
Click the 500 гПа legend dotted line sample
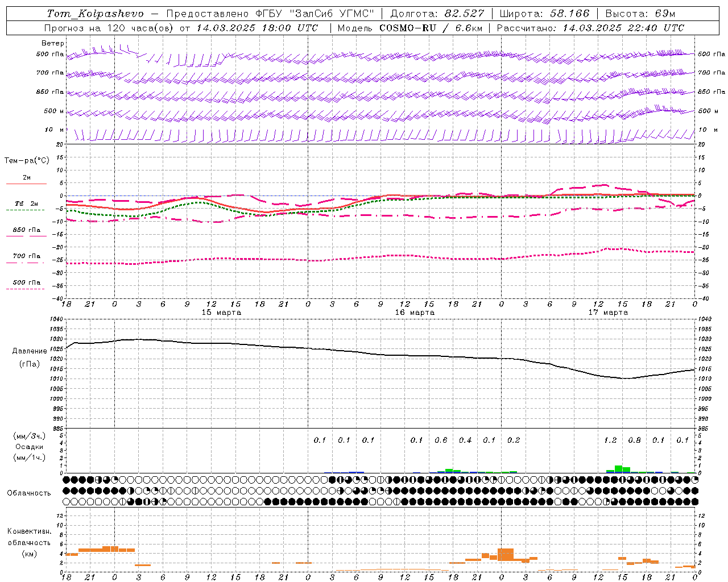25,289
